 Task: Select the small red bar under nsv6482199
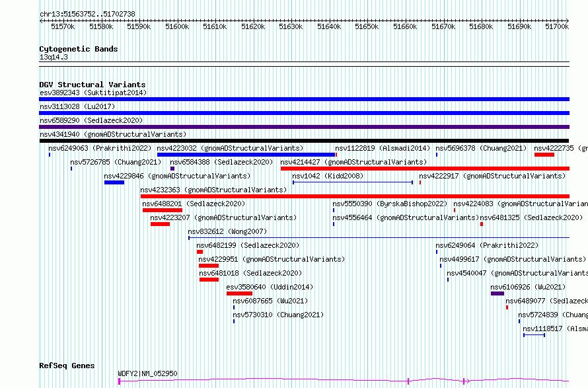point(200,252)
